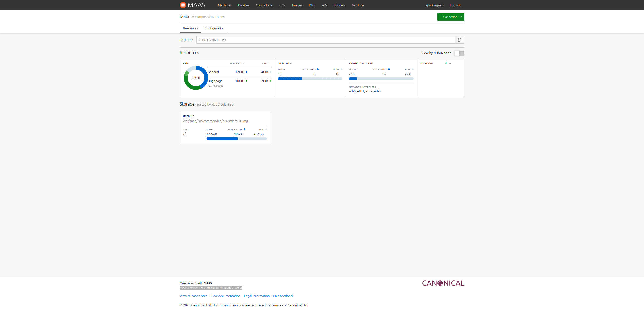
Task: Navigate to the Subnets section
Action: click(x=339, y=5)
